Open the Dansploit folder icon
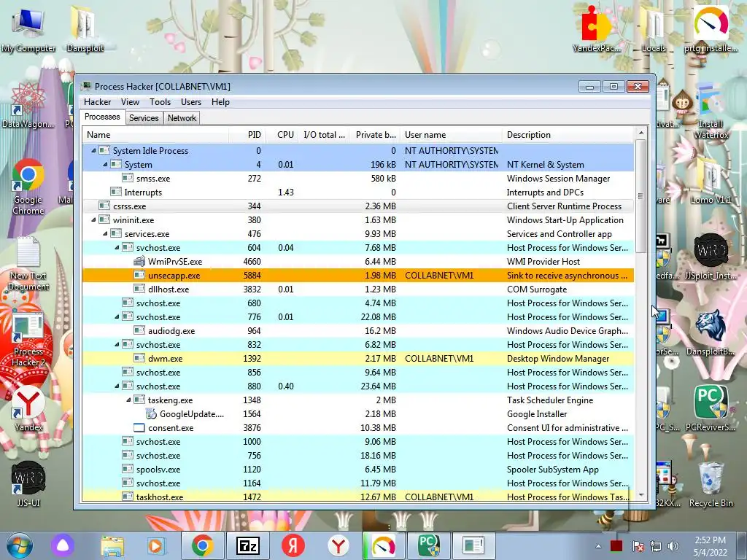The width and height of the screenshot is (747, 560). pyautogui.click(x=85, y=29)
